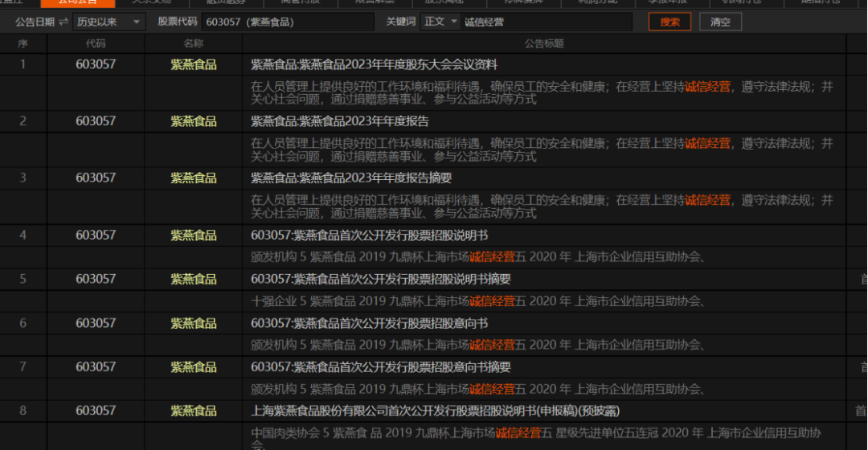Sort by the 代码 column header
Viewport: 868px width, 450px height.
[x=96, y=43]
